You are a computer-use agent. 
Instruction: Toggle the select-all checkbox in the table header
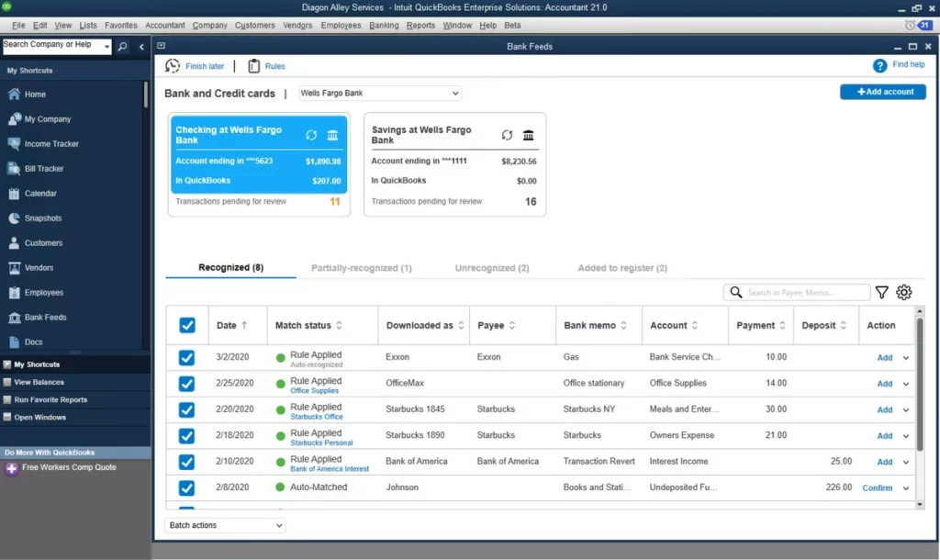click(187, 325)
